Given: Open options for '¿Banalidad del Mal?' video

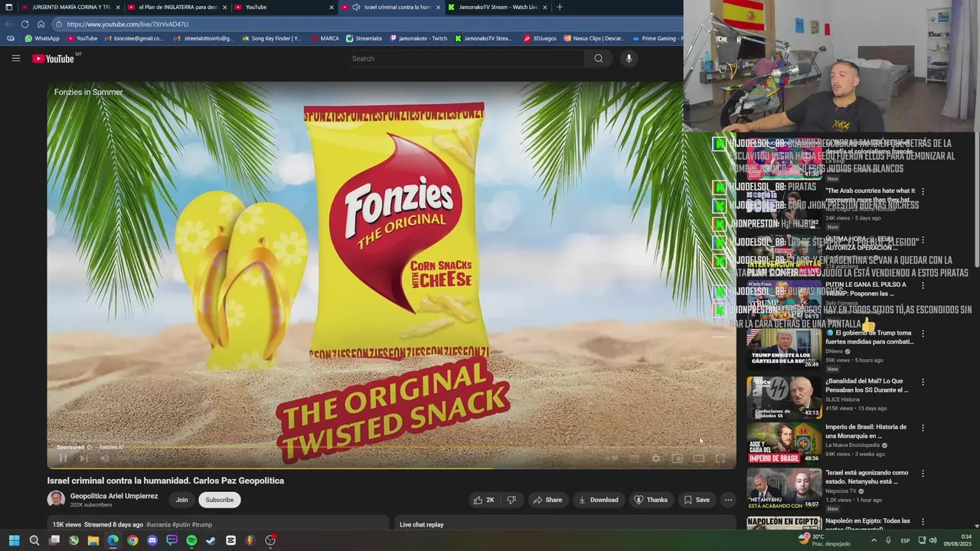Looking at the screenshot, I should pyautogui.click(x=923, y=382).
